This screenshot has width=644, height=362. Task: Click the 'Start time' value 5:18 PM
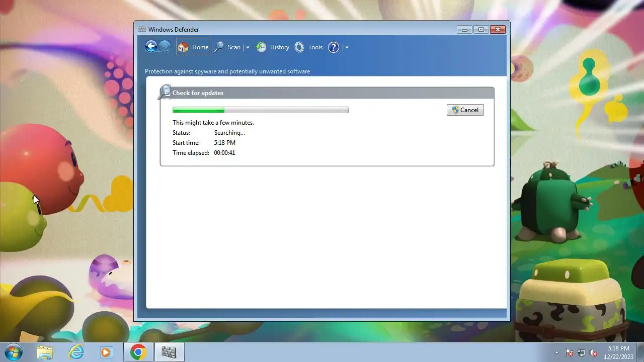tap(225, 143)
